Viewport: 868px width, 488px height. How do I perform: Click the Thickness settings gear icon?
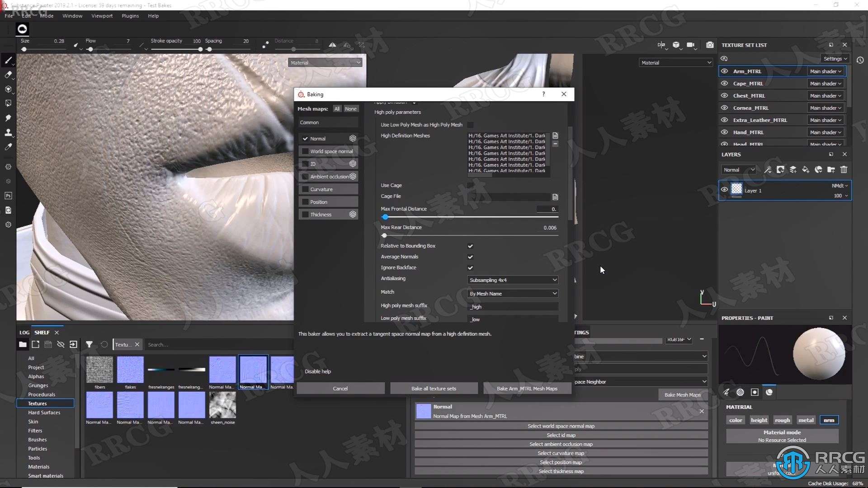(353, 215)
